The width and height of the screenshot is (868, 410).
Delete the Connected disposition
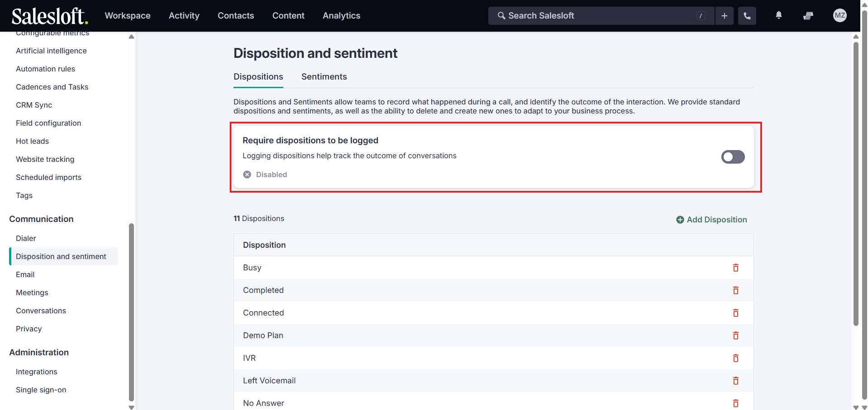(736, 313)
